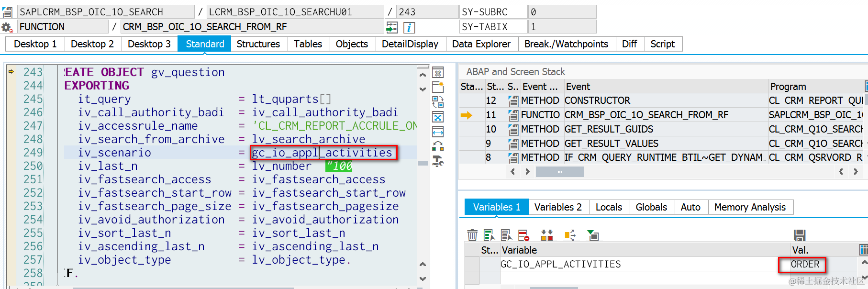Click the program name field SAPLCRM_BSP_OIC_1O_SEARCH
Screen dimensions: 868x289
(x=106, y=12)
